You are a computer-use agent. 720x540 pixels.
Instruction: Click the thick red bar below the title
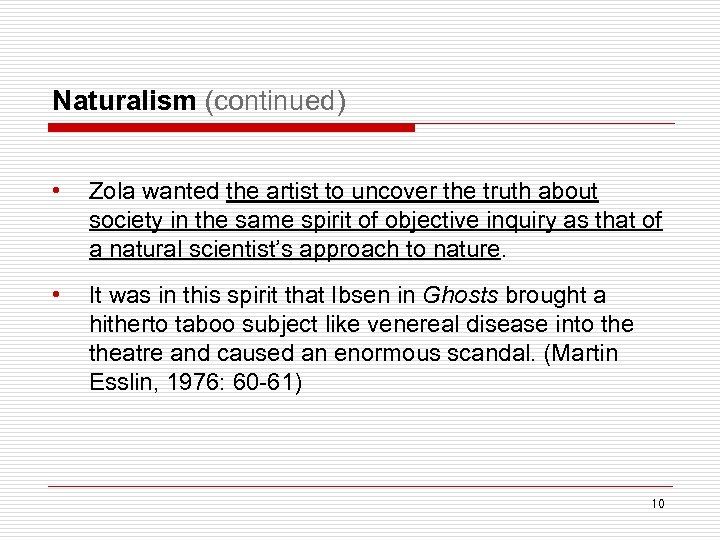click(233, 128)
